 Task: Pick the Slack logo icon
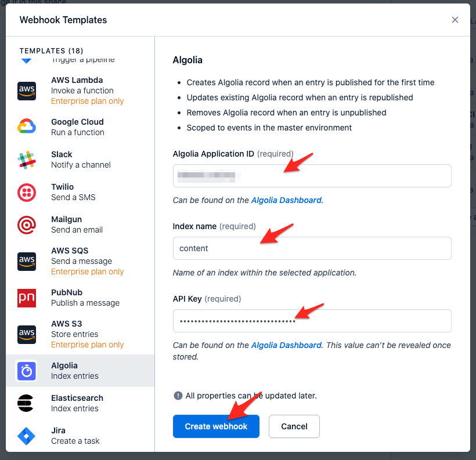pos(27,160)
